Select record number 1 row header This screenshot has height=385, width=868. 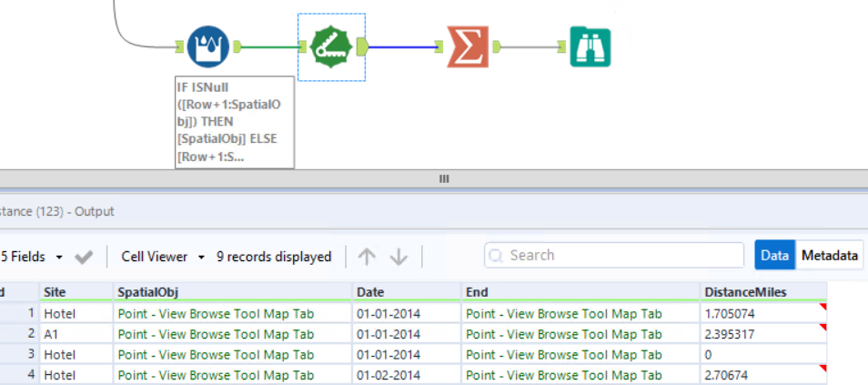(x=19, y=314)
